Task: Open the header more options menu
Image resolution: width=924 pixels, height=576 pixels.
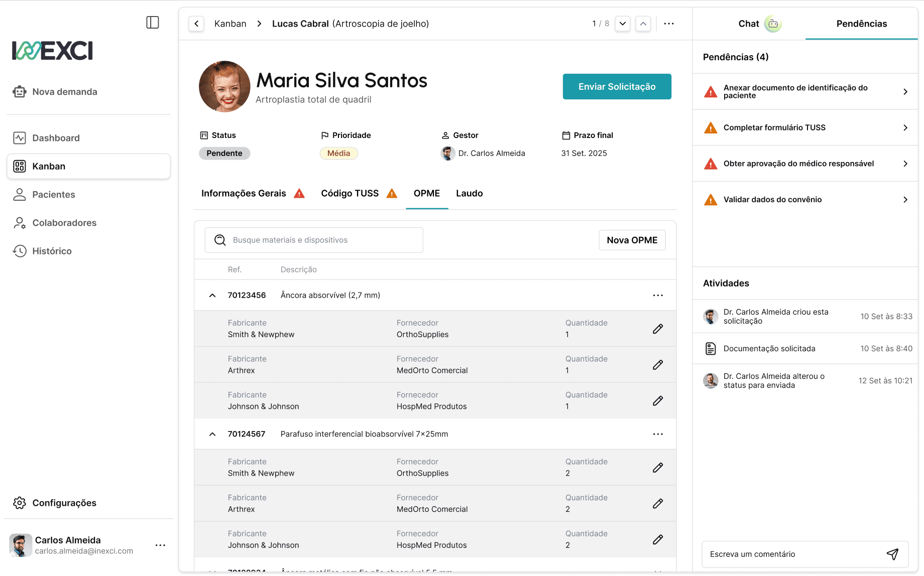Action: point(668,24)
